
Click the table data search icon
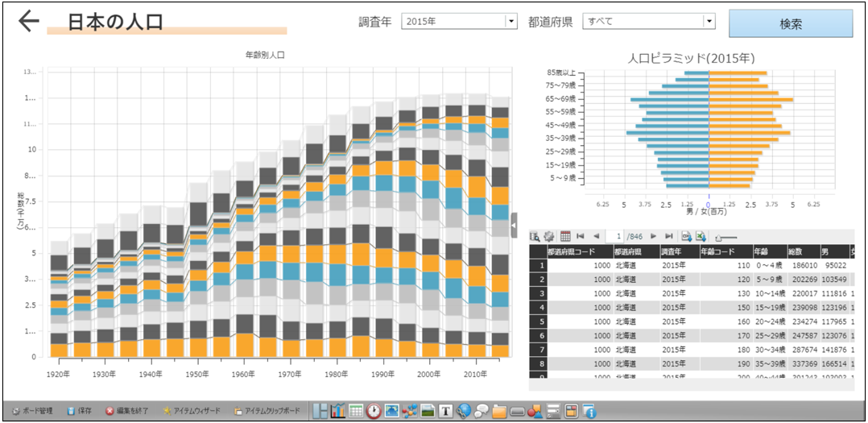[x=535, y=236]
